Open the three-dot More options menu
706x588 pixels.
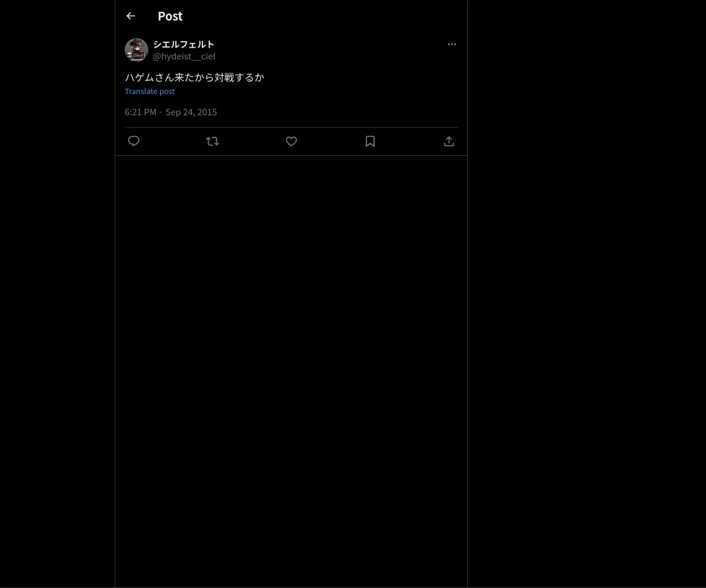click(x=452, y=44)
